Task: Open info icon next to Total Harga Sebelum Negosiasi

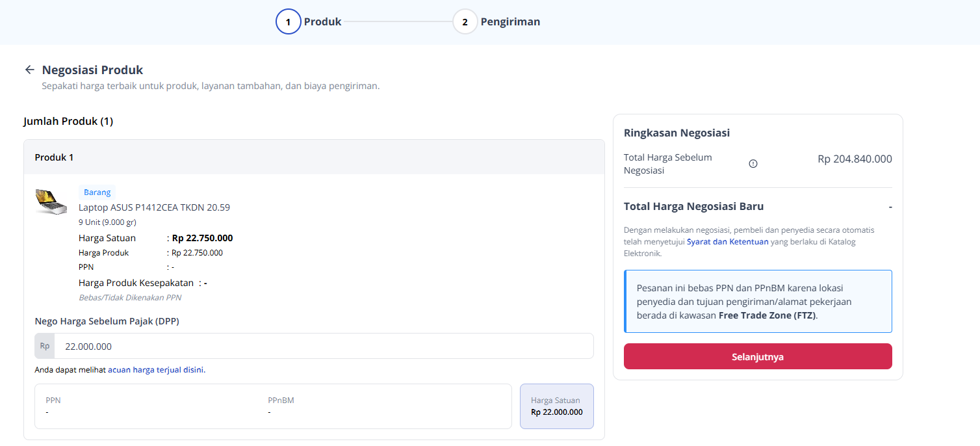Action: pos(753,164)
